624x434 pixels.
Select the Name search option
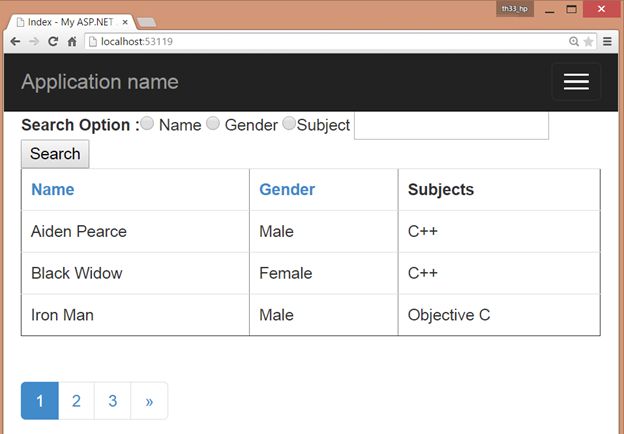coord(147,124)
